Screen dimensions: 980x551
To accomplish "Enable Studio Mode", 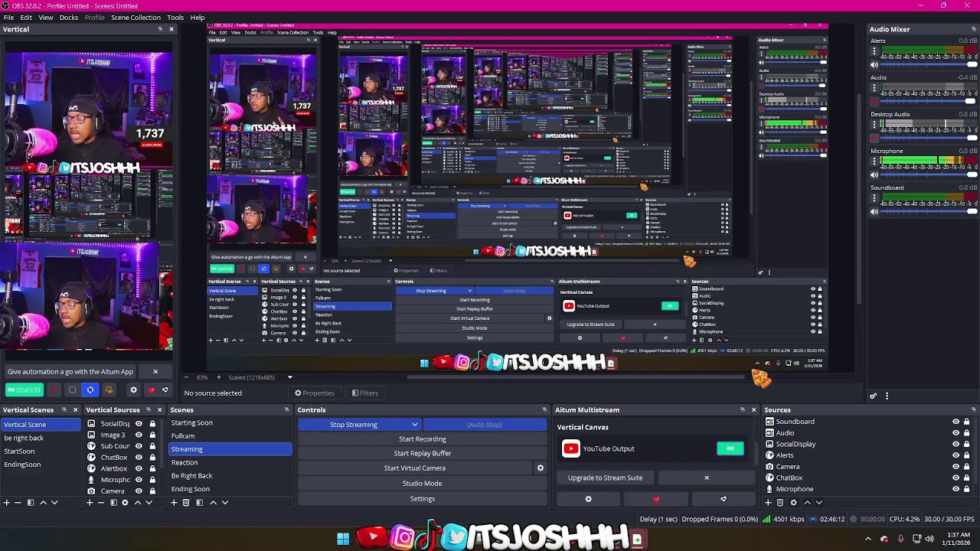I will tap(423, 483).
